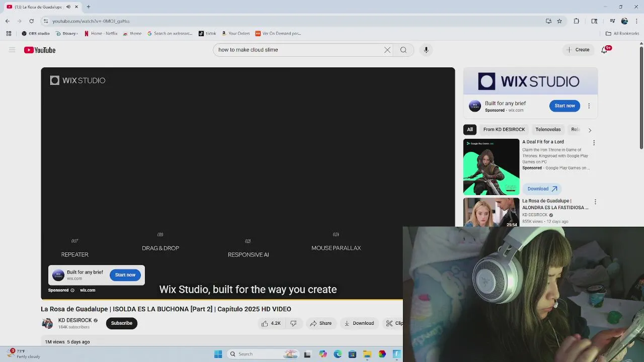644x362 pixels.
Task: Show more filter chips with the arrow
Action: [x=590, y=130]
